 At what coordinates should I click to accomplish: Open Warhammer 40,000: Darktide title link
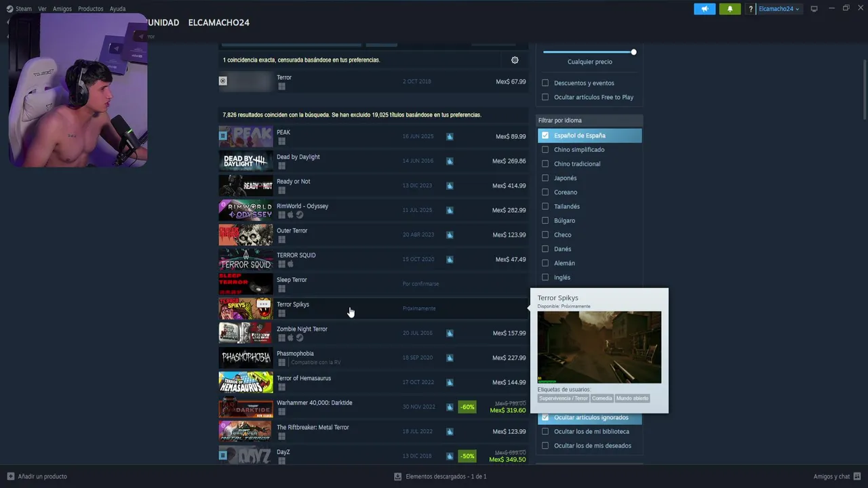click(315, 403)
